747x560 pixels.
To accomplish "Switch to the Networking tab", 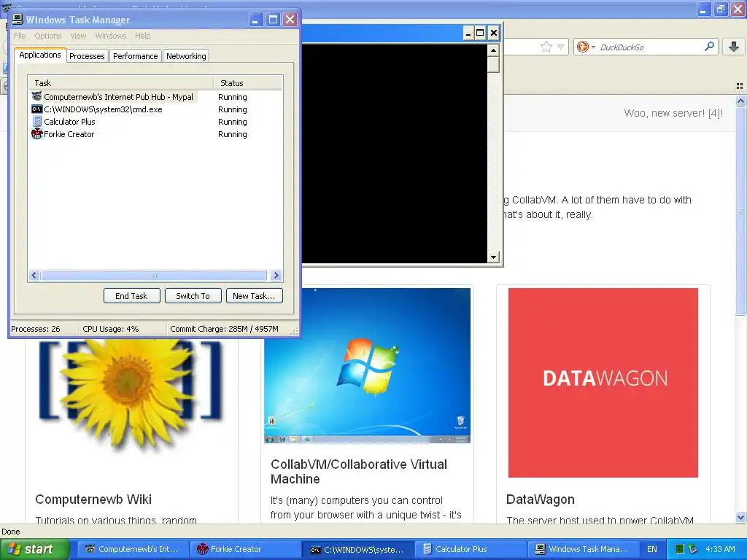I will pyautogui.click(x=186, y=55).
